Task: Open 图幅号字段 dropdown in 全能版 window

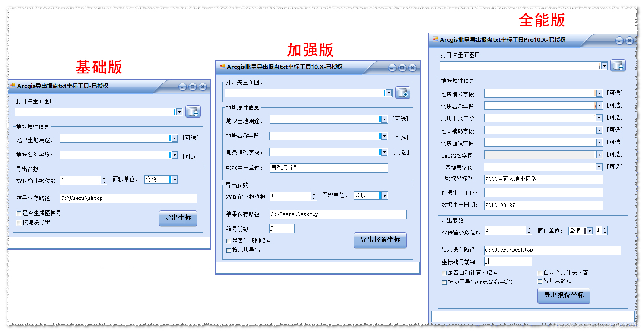Action: (599, 167)
